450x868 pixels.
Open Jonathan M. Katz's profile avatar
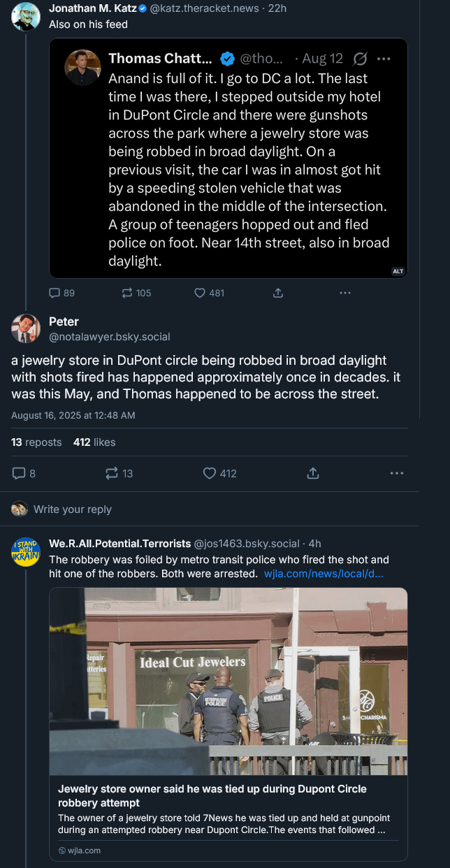click(26, 17)
